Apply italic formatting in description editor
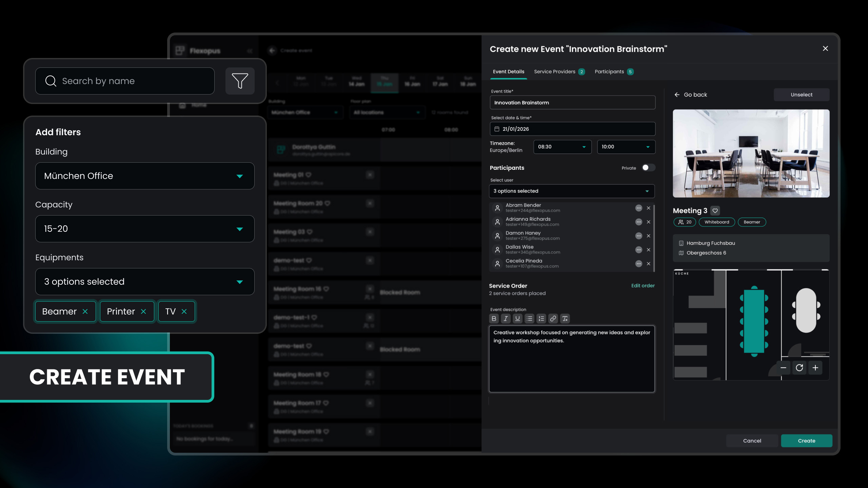 506,319
